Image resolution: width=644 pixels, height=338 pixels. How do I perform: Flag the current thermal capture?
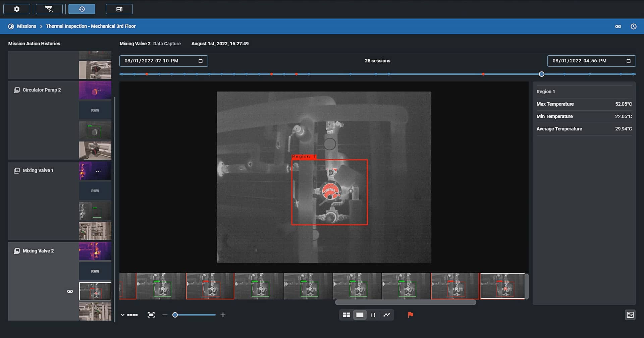[x=411, y=315]
